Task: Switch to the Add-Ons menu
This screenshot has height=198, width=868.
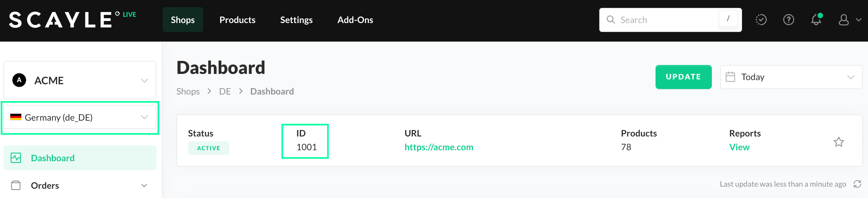Action: (x=355, y=20)
